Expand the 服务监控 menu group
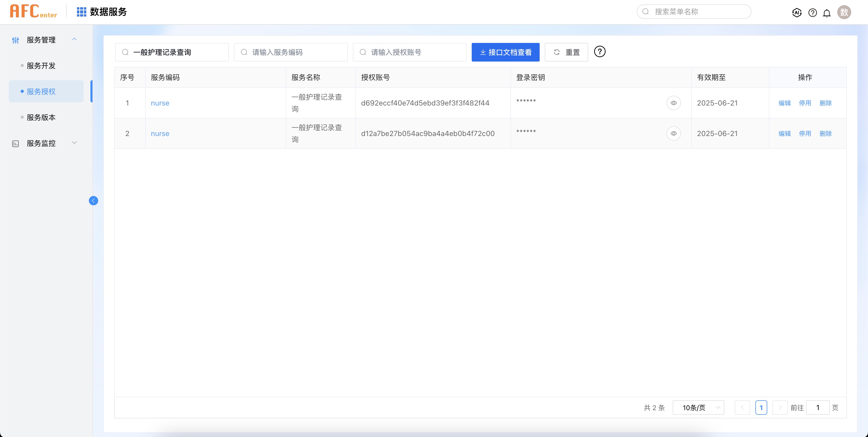868x437 pixels. (x=74, y=143)
